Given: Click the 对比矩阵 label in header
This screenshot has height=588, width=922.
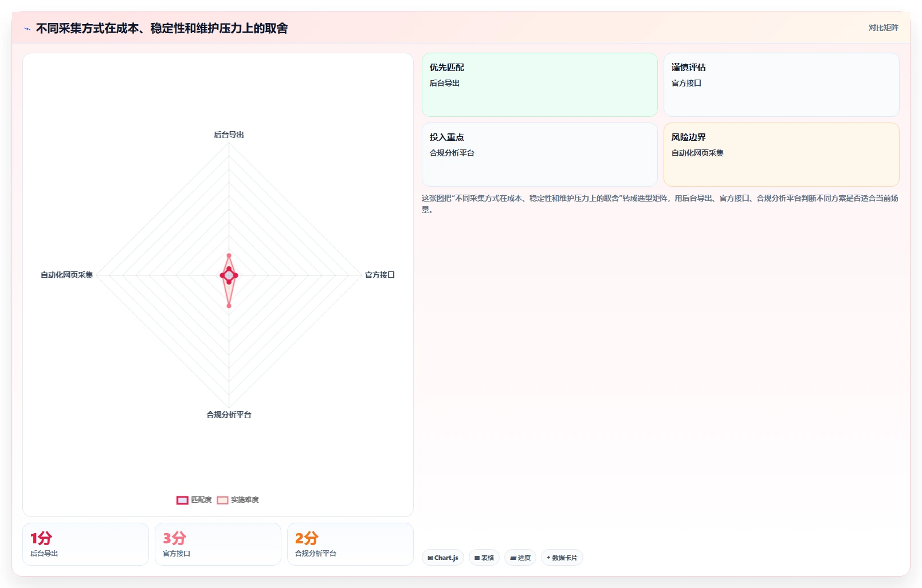Looking at the screenshot, I should (883, 27).
